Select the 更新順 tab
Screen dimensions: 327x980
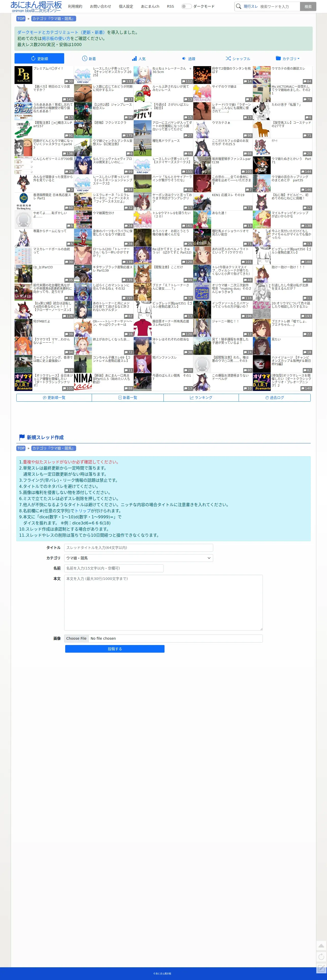[39, 58]
